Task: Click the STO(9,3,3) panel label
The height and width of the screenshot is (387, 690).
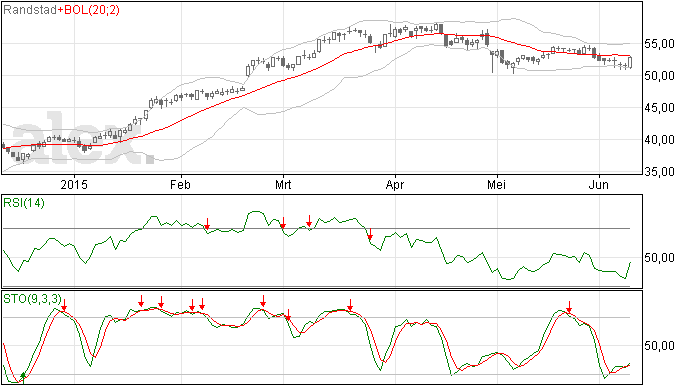Action: point(32,299)
